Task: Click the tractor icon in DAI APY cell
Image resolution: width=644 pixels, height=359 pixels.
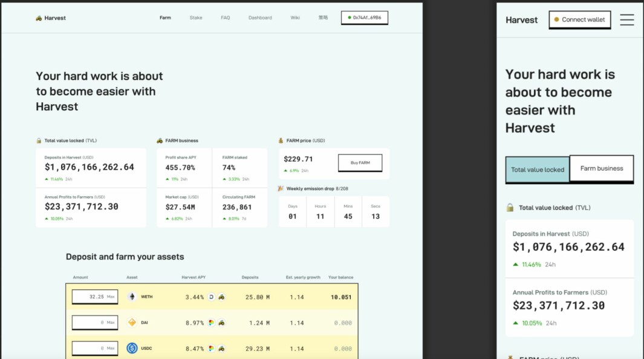Action: pos(221,323)
